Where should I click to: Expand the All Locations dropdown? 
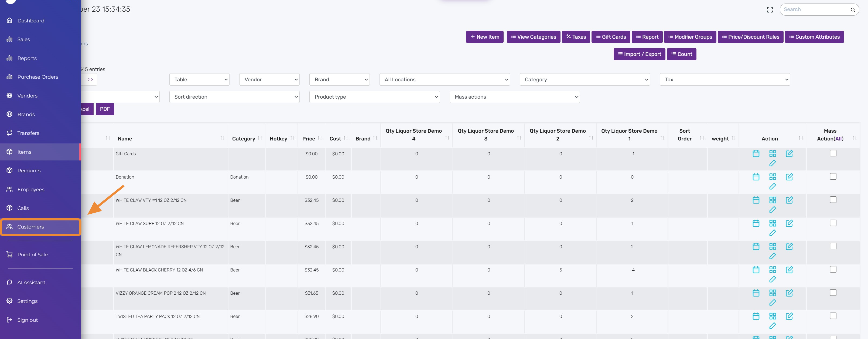[x=445, y=80]
